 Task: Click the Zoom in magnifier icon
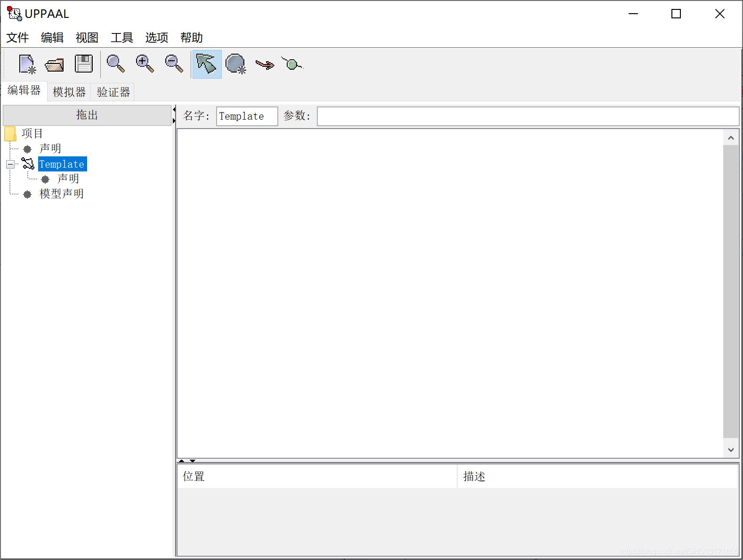pyautogui.click(x=145, y=64)
